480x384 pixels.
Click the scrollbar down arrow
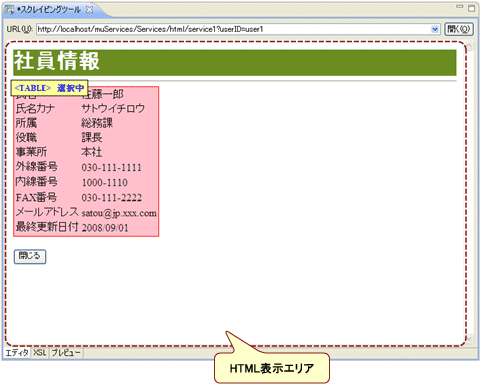click(470, 339)
